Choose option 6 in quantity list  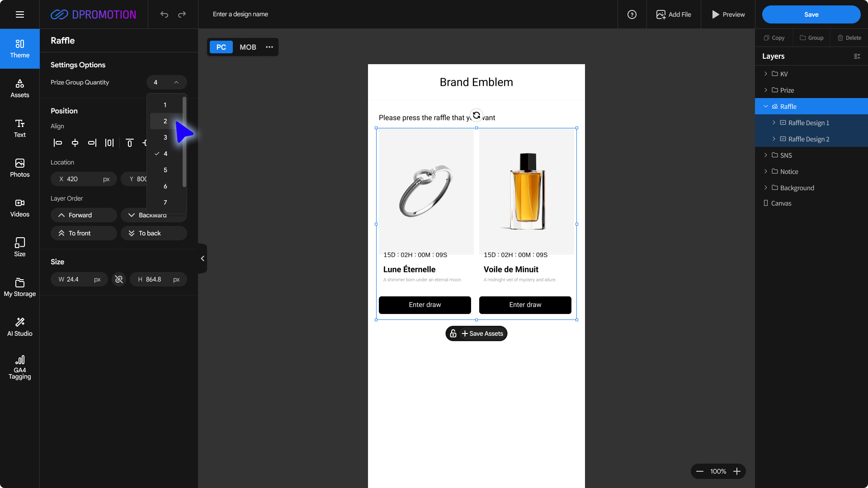coord(165,186)
